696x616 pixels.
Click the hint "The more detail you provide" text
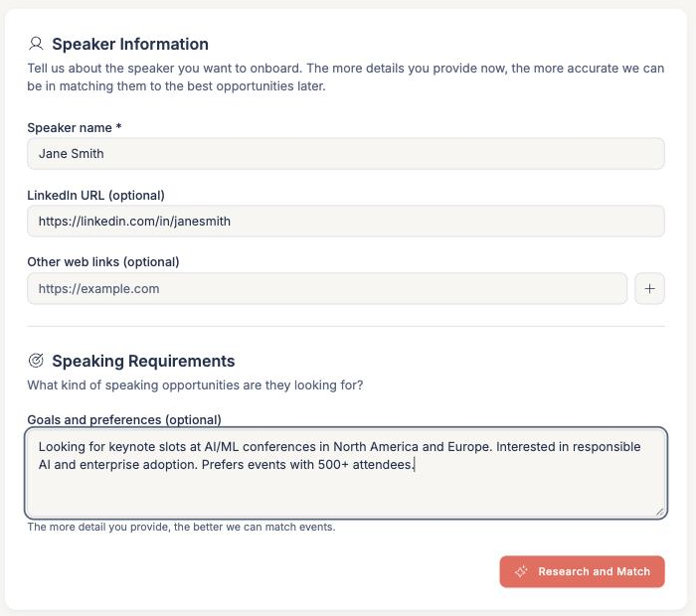pyautogui.click(x=181, y=527)
